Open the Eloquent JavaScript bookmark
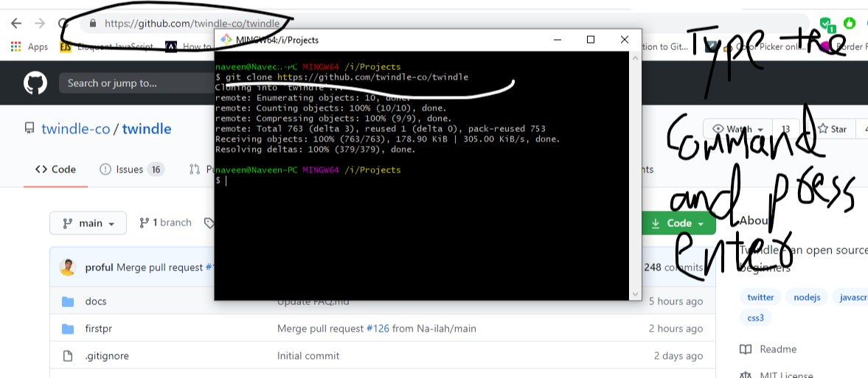Image resolution: width=868 pixels, height=378 pixels. (105, 46)
